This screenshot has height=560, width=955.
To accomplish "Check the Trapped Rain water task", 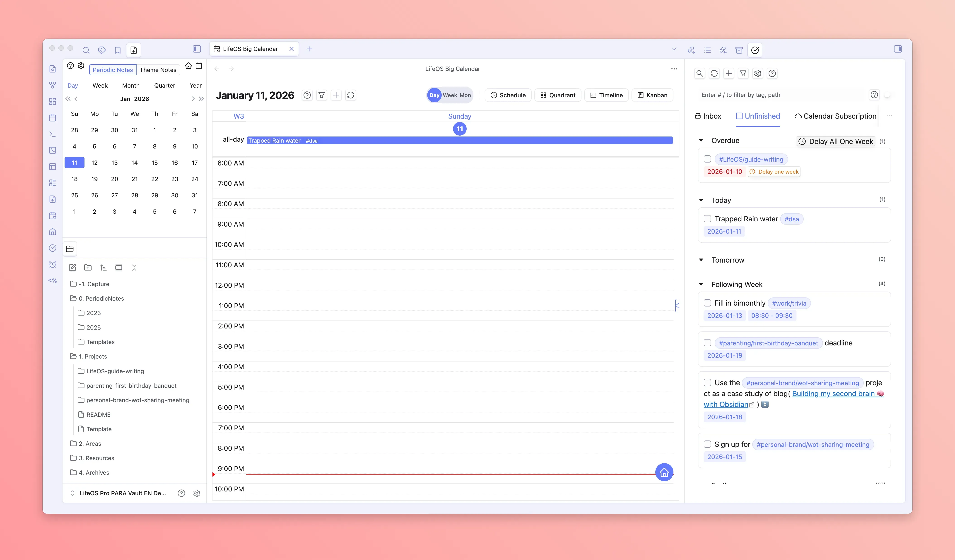I will click(x=707, y=219).
